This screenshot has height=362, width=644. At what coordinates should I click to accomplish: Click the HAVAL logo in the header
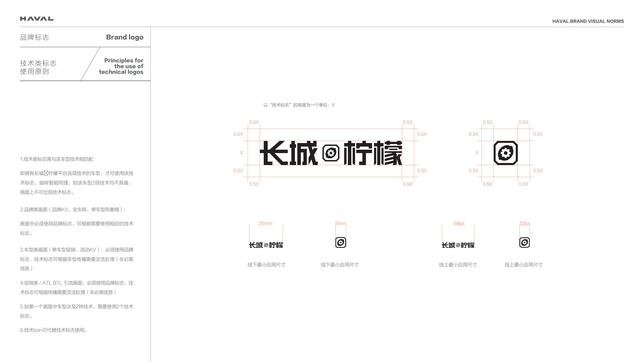pyautogui.click(x=37, y=19)
